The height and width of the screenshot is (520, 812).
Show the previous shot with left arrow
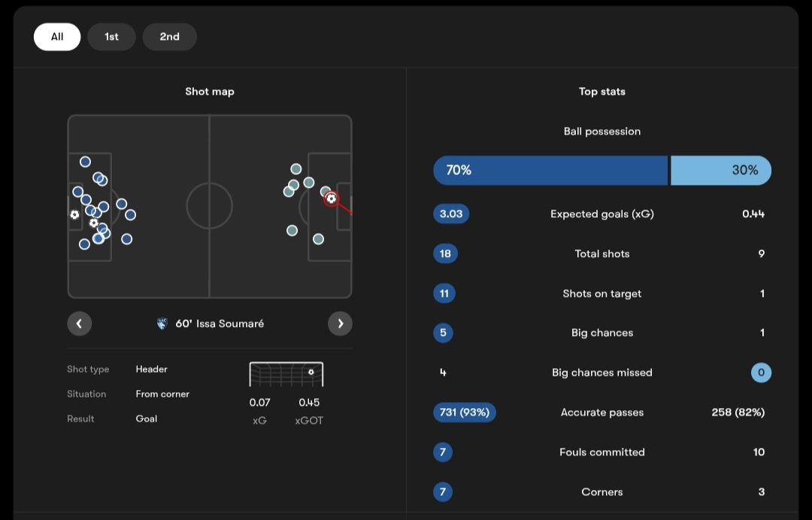pos(79,323)
